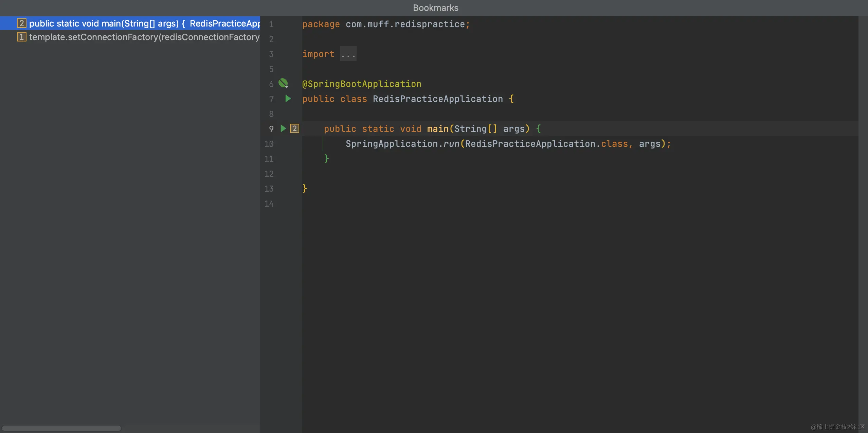Image resolution: width=868 pixels, height=433 pixels.
Task: Click the RedisPracticeApplication class name on line 7
Action: tap(438, 99)
